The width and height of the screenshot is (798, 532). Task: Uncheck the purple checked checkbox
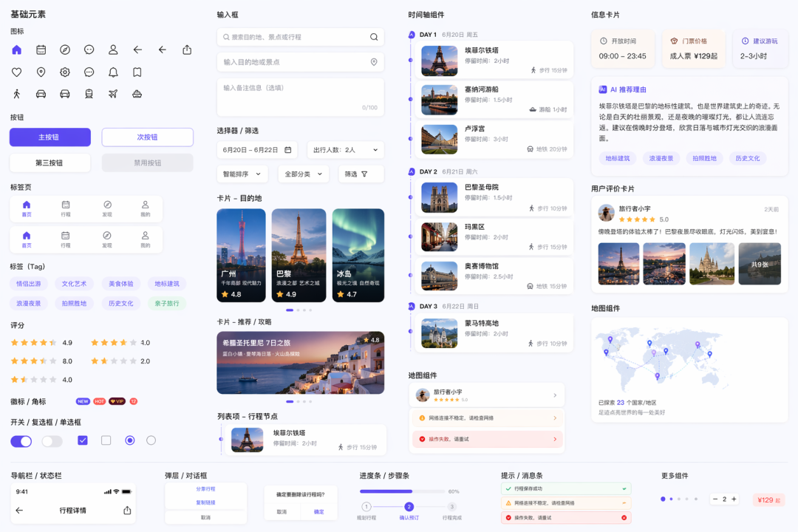tap(83, 440)
